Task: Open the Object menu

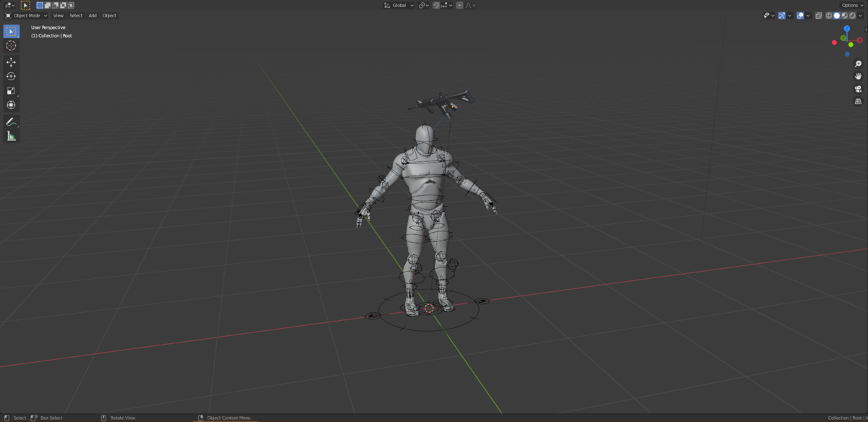Action: [x=109, y=15]
